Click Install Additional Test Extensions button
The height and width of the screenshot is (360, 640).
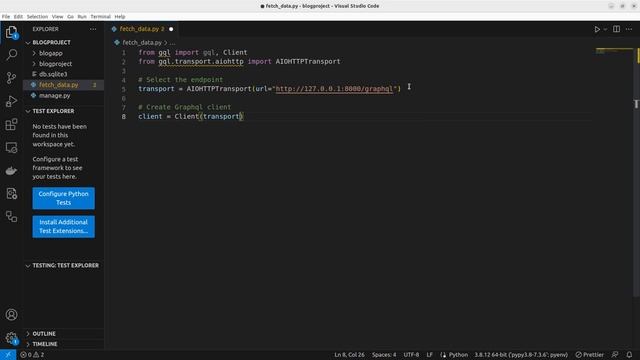[64, 227]
